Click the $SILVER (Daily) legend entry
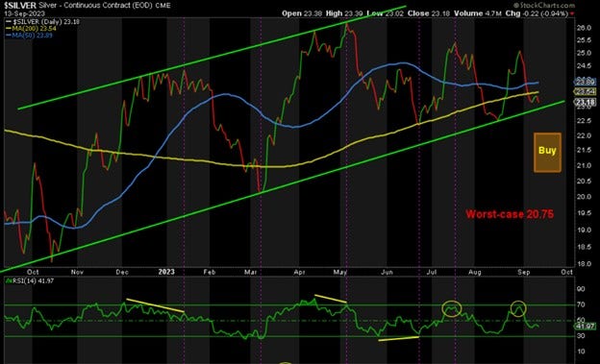The width and height of the screenshot is (600, 364). pos(43,22)
